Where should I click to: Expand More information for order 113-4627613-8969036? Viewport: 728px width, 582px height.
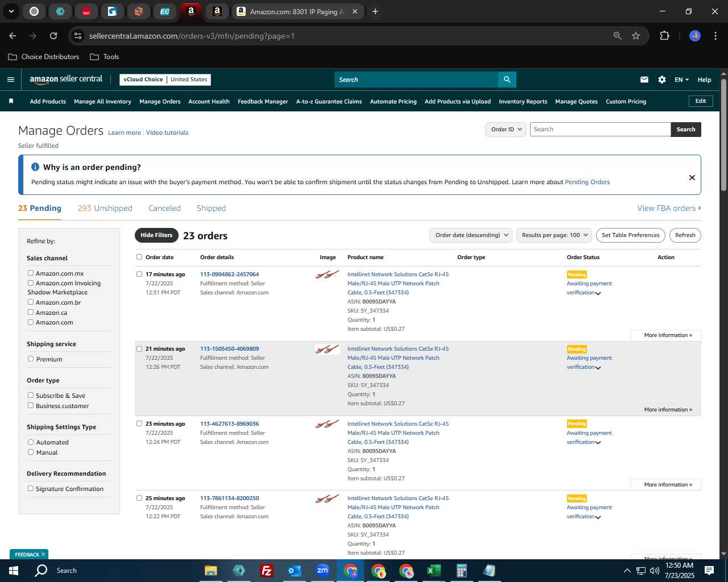click(668, 485)
